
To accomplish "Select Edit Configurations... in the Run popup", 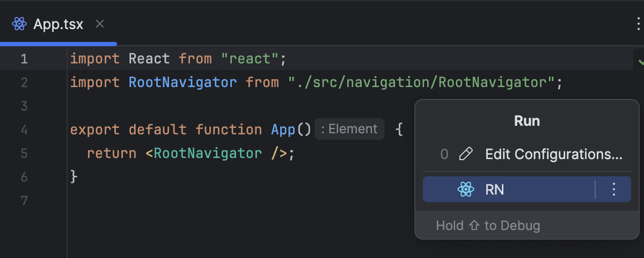I will tap(553, 155).
